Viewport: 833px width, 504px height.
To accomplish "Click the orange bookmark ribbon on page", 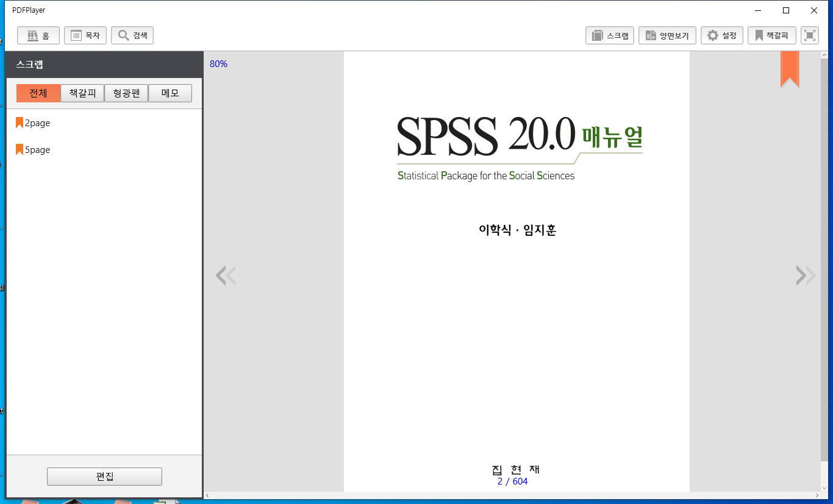I will tap(790, 69).
